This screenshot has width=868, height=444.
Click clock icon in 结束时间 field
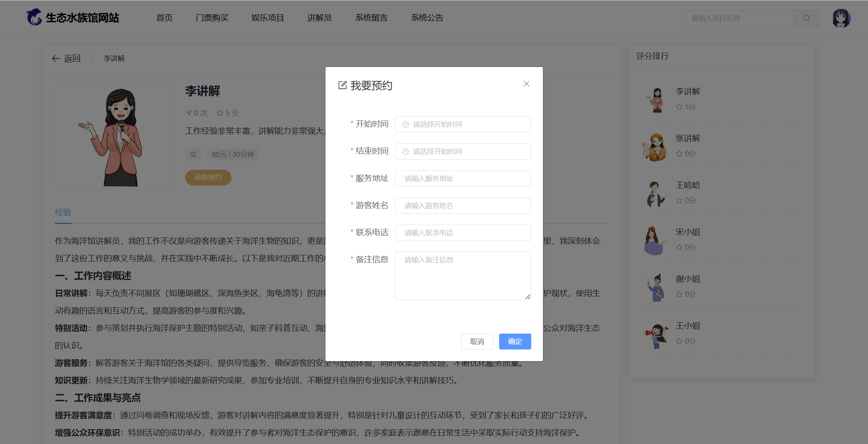point(405,151)
